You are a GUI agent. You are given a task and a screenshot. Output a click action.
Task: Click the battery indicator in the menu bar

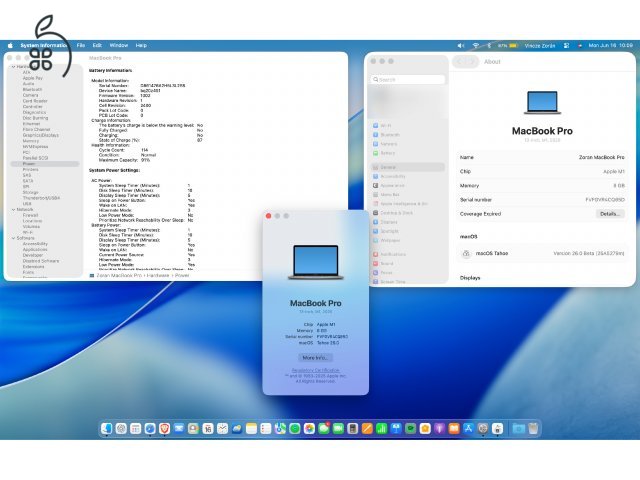(x=508, y=45)
